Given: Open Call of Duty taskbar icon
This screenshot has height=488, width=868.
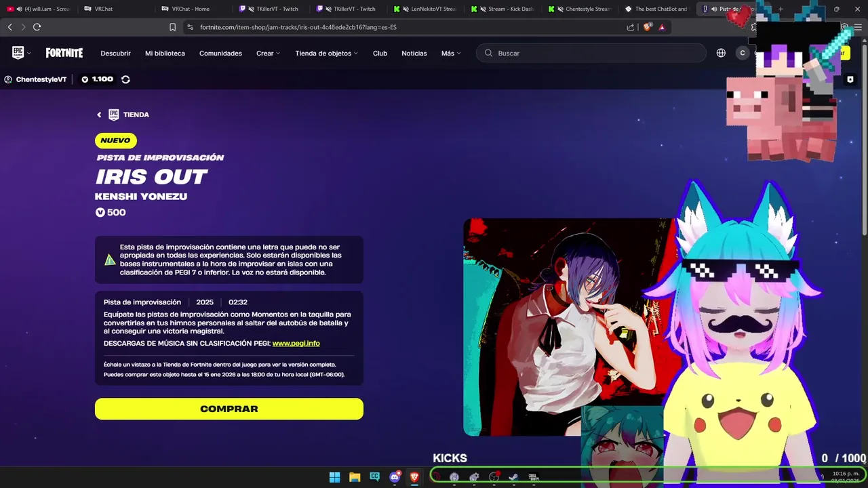Looking at the screenshot, I should point(534,477).
